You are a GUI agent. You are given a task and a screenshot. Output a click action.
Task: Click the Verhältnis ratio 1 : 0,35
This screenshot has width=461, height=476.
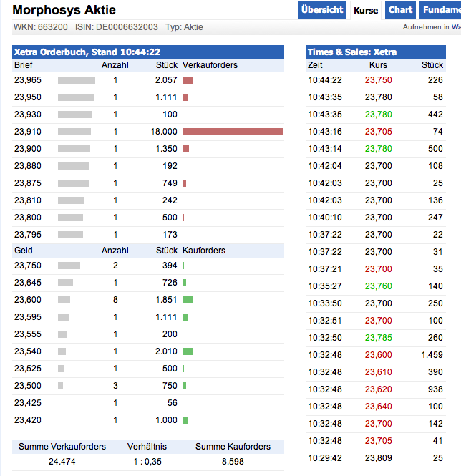pos(150,462)
